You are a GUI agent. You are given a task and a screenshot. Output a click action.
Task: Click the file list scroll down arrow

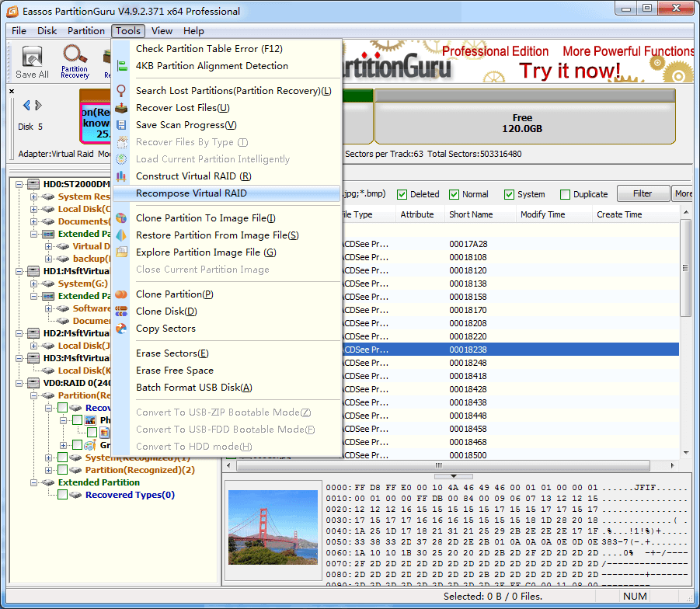point(686,453)
